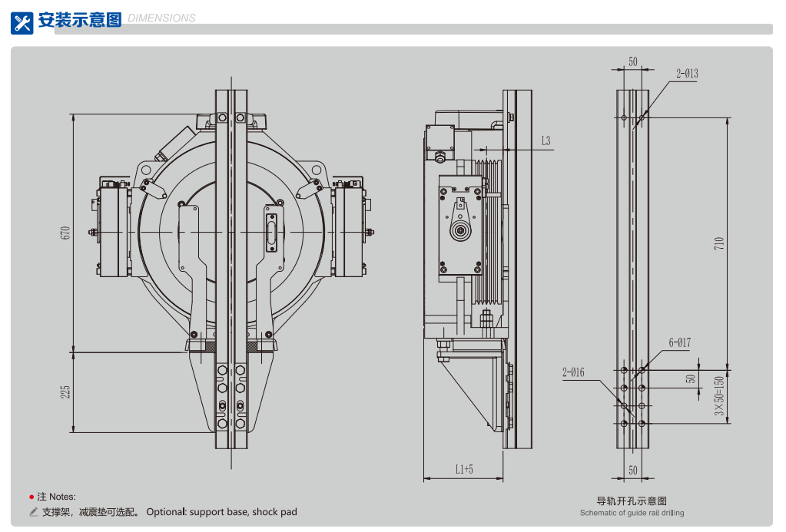Click the 225 base height dimension label
The height and width of the screenshot is (532, 786).
65,392
